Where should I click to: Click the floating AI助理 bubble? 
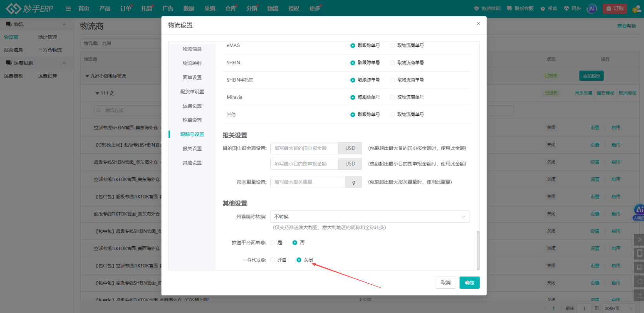click(x=639, y=212)
